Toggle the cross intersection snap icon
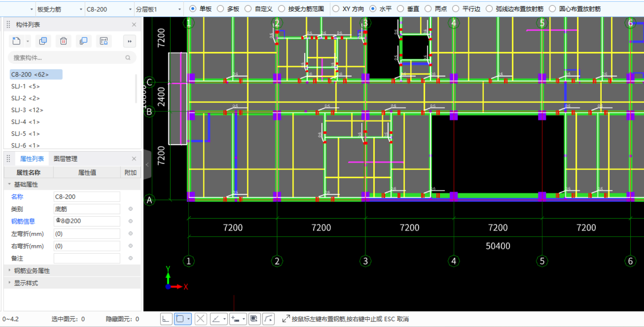This screenshot has width=644, height=327. pos(200,319)
